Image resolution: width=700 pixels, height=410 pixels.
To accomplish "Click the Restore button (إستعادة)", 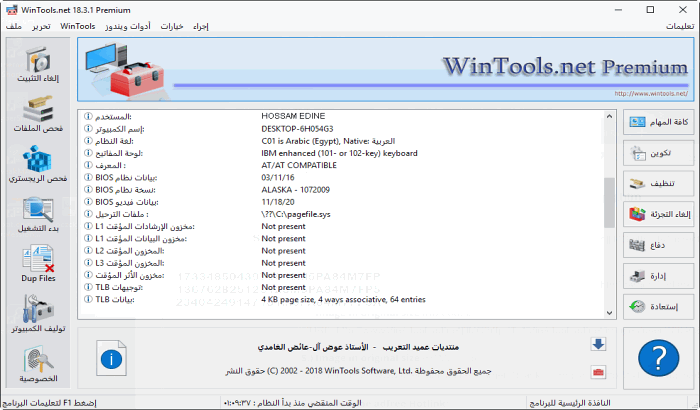I will 658,307.
